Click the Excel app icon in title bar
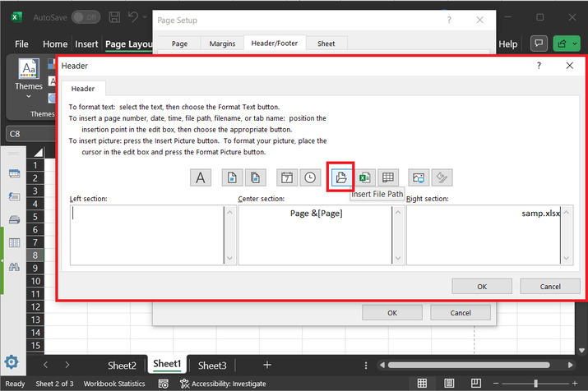 tap(16, 17)
